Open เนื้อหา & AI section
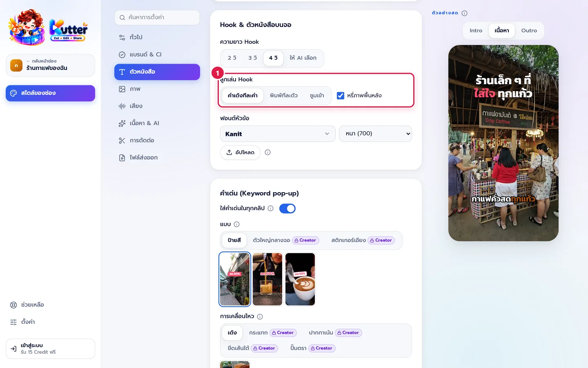This screenshot has height=368, width=588. 157,123
